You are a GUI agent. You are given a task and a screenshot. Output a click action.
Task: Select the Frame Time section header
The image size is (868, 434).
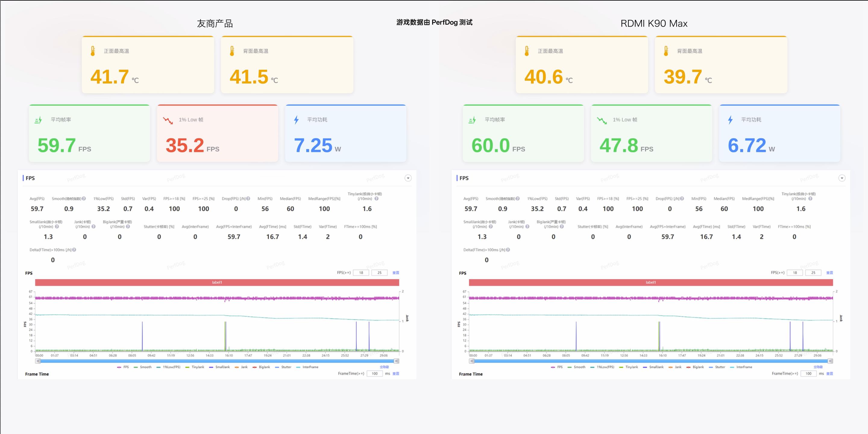point(37,374)
